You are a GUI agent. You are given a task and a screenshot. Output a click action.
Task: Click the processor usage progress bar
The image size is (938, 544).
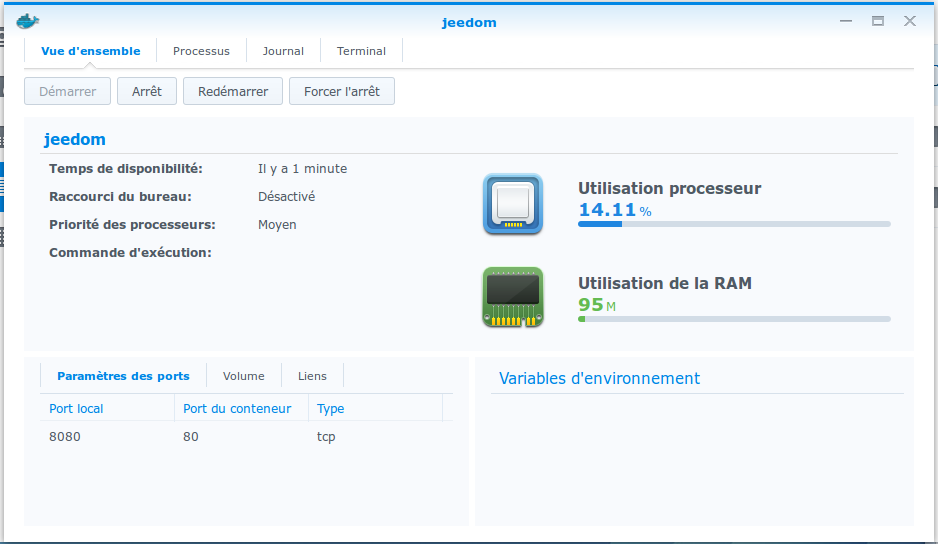coord(734,224)
